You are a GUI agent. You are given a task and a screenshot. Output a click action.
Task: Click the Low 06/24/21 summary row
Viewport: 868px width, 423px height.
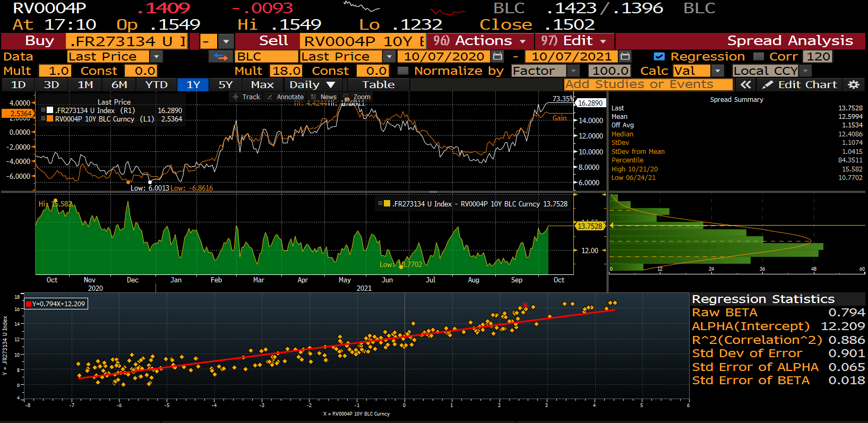click(x=737, y=177)
